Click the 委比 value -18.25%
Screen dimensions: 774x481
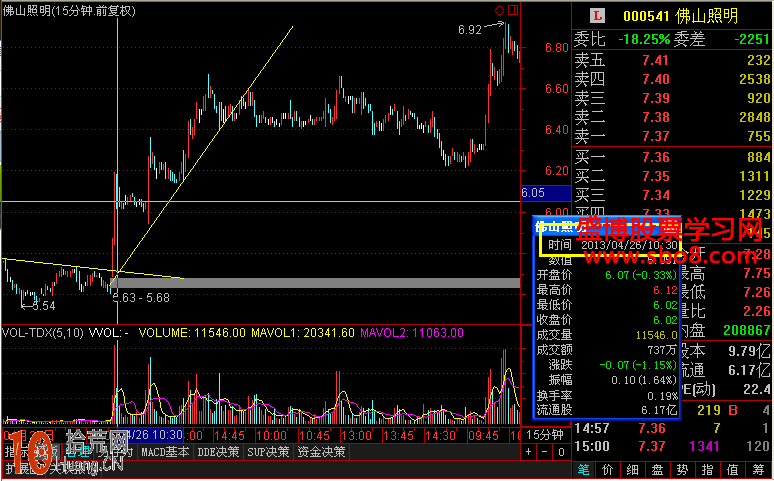pos(644,39)
